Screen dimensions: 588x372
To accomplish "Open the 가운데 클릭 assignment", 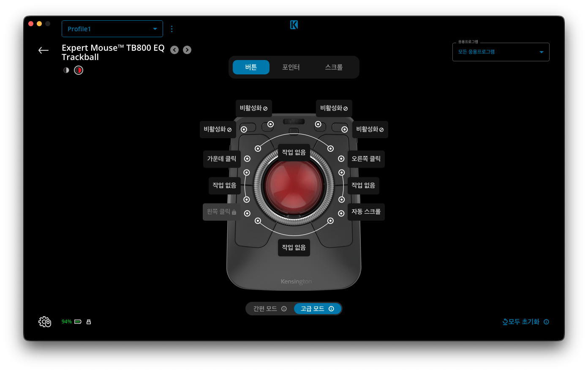I will point(222,159).
